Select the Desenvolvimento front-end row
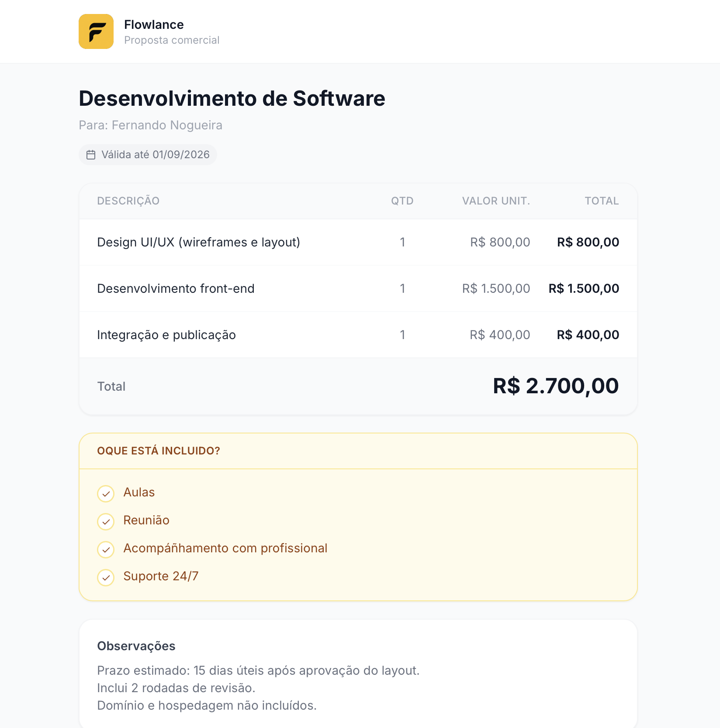Screen dimensions: 720x728 click(x=358, y=288)
